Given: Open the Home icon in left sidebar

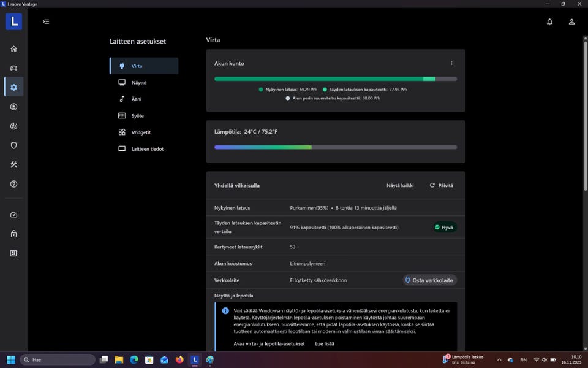Looking at the screenshot, I should tap(13, 49).
